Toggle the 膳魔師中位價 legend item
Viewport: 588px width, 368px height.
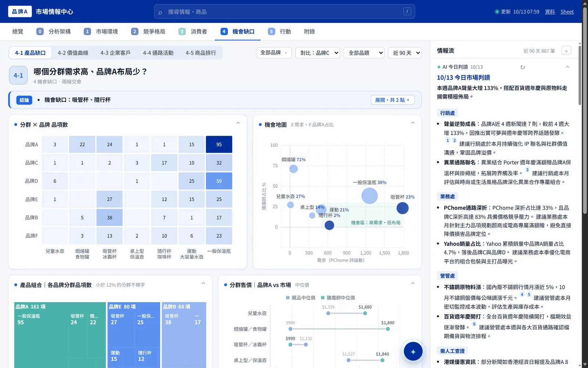(337, 298)
